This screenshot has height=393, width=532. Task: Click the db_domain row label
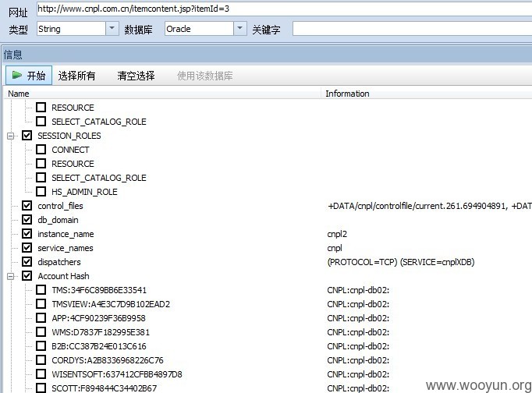pos(58,220)
